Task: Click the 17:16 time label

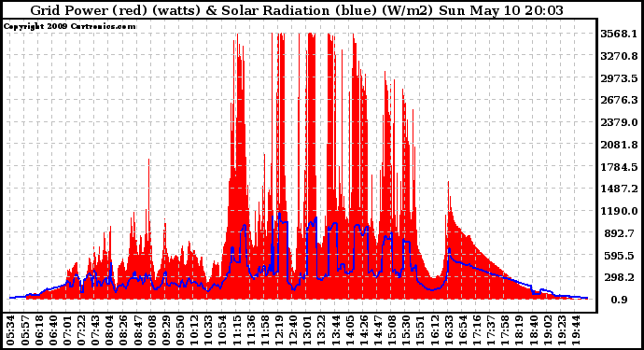Action: pyautogui.click(x=475, y=329)
